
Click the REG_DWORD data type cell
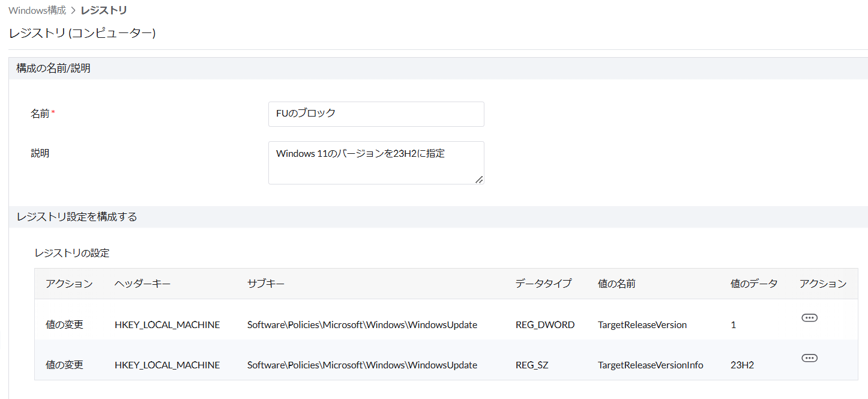coord(544,325)
